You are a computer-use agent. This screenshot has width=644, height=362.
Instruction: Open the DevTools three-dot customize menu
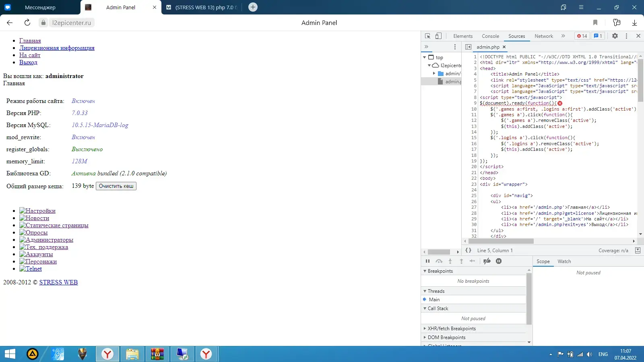(x=626, y=36)
